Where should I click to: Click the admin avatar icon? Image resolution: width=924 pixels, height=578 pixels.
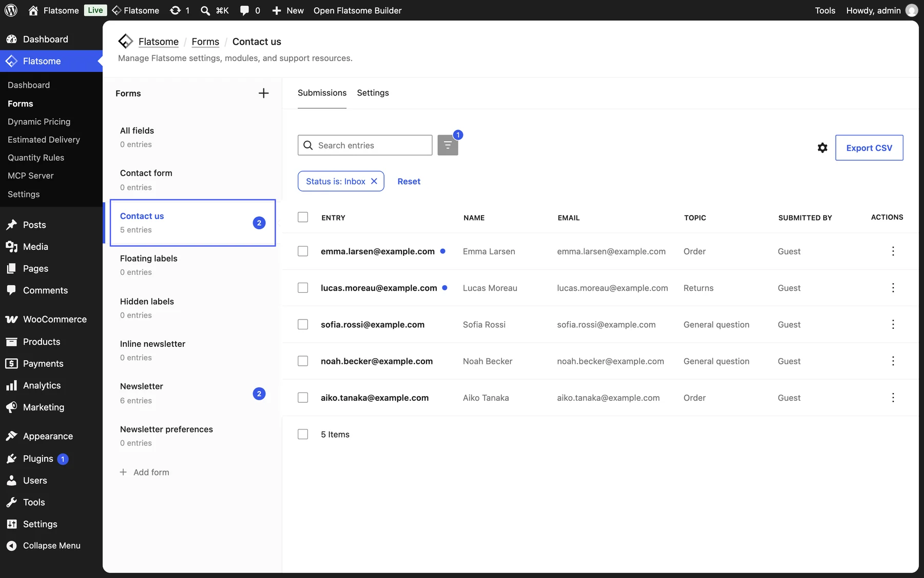912,10
